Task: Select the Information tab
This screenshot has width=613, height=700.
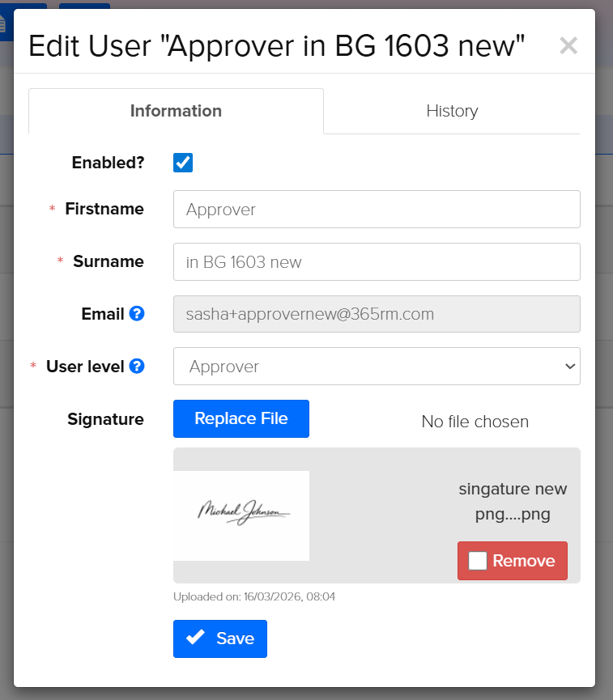Action: coord(176,111)
